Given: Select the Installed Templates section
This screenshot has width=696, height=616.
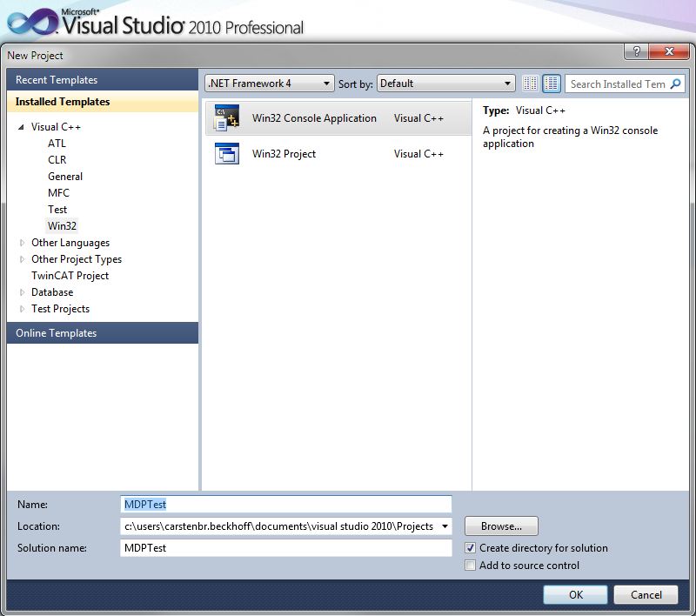Looking at the screenshot, I should click(x=103, y=102).
